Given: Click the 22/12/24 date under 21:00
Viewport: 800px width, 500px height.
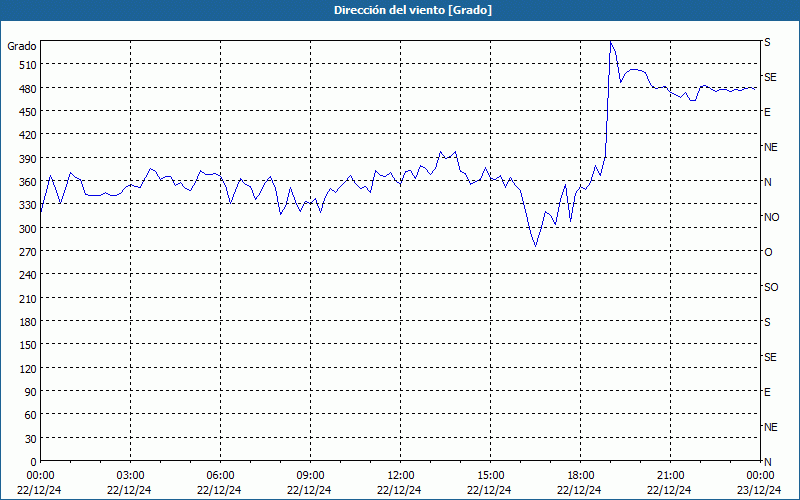Looking at the screenshot, I should (669, 490).
